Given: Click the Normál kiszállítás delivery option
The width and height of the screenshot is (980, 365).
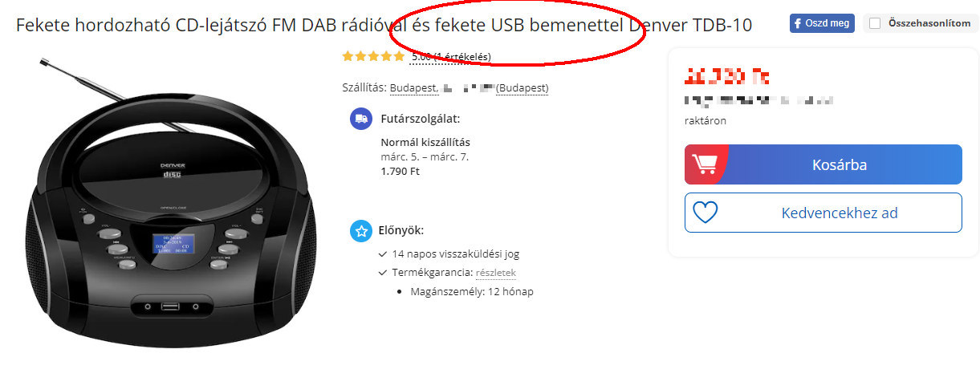Looking at the screenshot, I should tap(425, 143).
